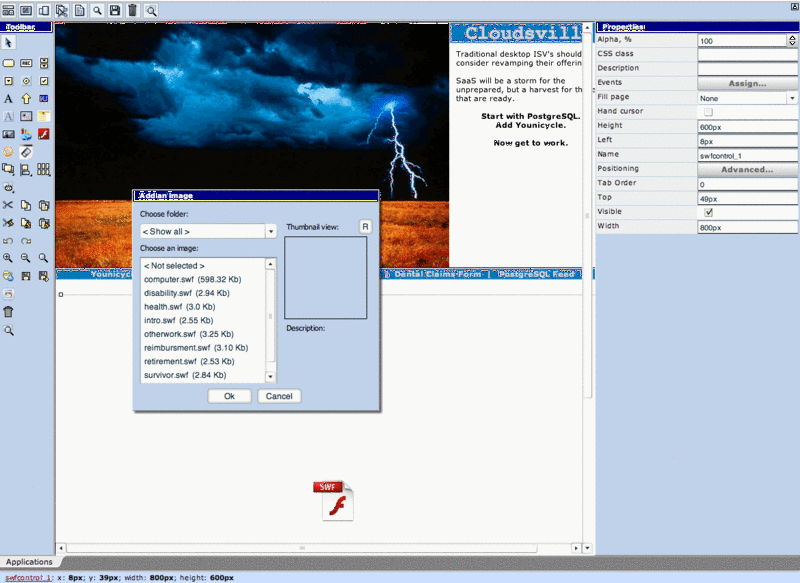
Task: Select the checkbox control tool in toolbox
Action: click(x=43, y=80)
